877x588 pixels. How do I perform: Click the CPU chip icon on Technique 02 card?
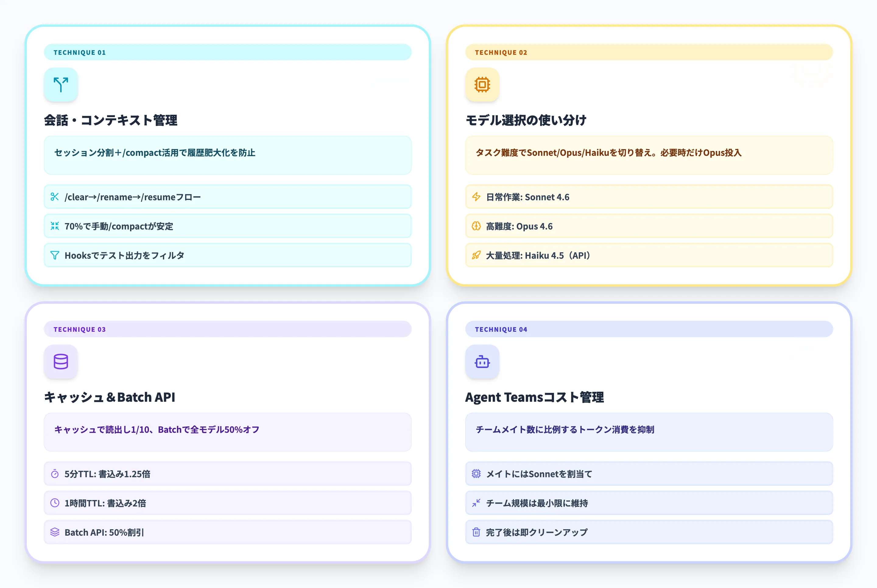click(x=482, y=85)
